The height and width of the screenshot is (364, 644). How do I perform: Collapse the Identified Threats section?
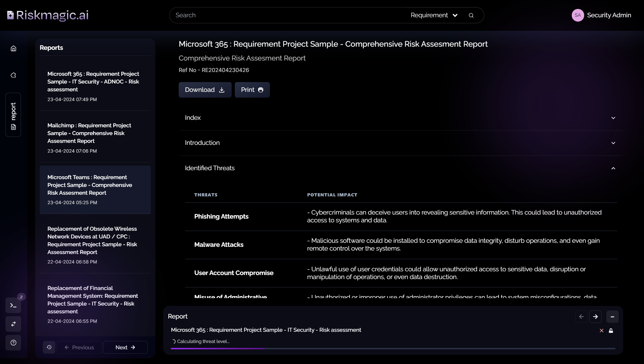[401, 168]
